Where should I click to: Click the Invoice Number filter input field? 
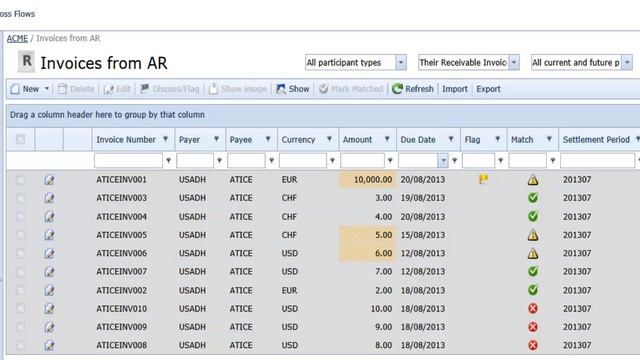coord(128,160)
